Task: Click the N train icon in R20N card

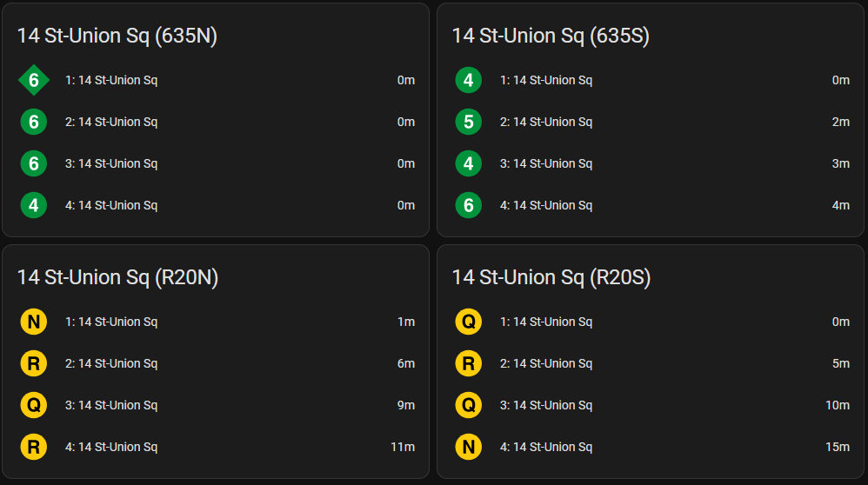Action: [34, 322]
